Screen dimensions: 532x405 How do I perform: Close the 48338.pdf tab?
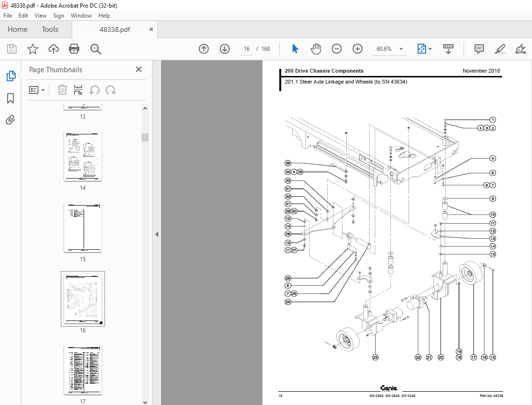pyautogui.click(x=152, y=29)
